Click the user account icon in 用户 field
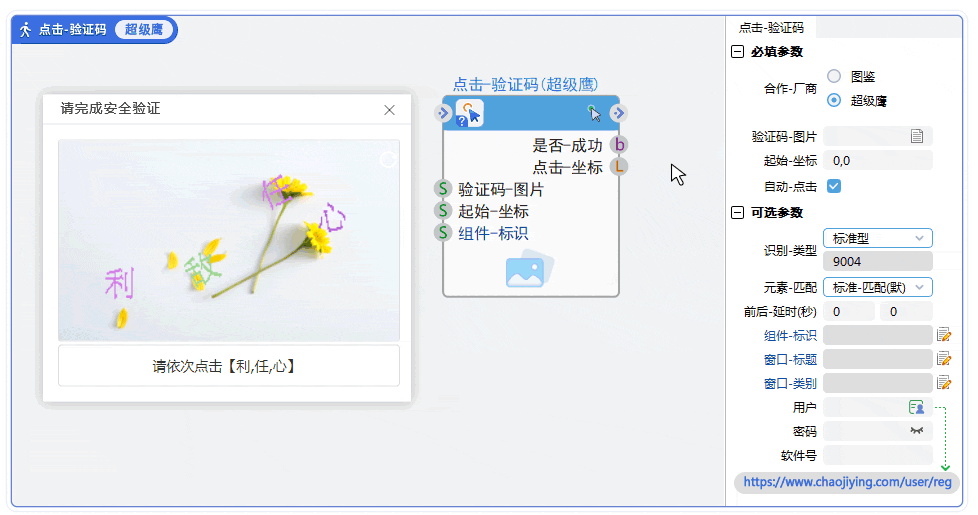Image resolution: width=978 pixels, height=515 pixels. point(916,407)
